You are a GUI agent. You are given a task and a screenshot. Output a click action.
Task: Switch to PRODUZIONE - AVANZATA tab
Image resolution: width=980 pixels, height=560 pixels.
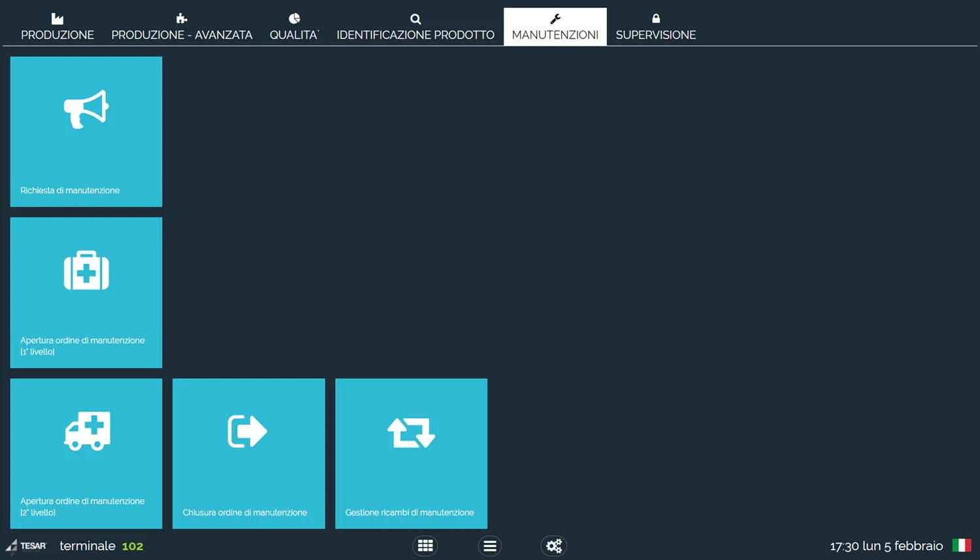click(x=182, y=27)
